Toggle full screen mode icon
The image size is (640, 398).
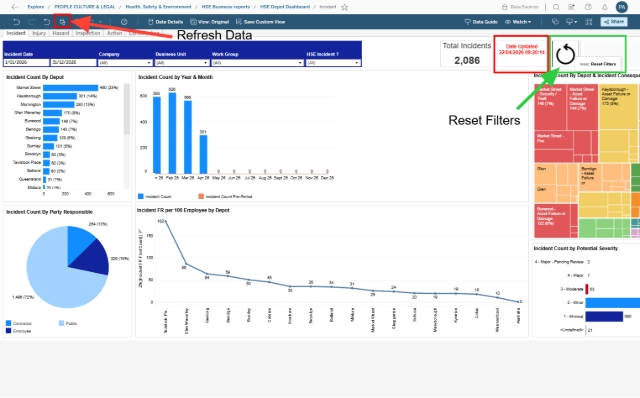(589, 22)
